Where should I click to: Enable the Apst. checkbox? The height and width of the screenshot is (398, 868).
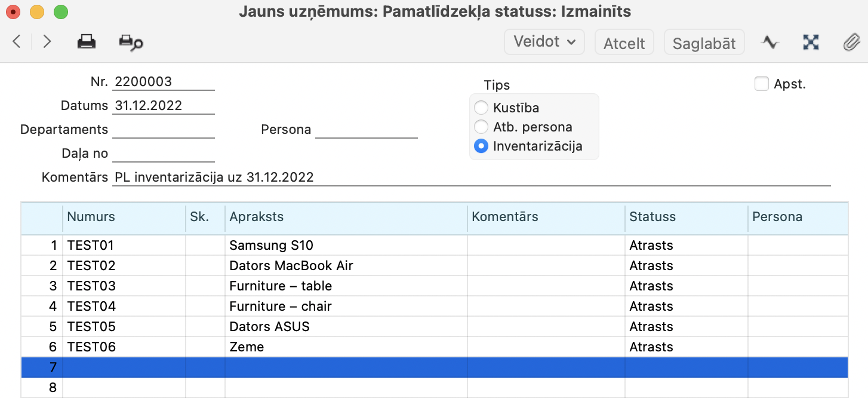[761, 84]
